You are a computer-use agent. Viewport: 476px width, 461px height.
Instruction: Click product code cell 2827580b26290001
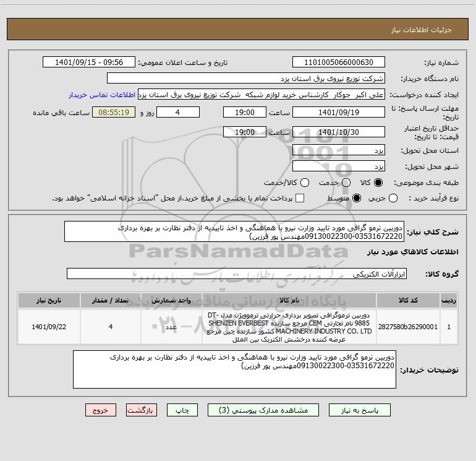pyautogui.click(x=408, y=327)
